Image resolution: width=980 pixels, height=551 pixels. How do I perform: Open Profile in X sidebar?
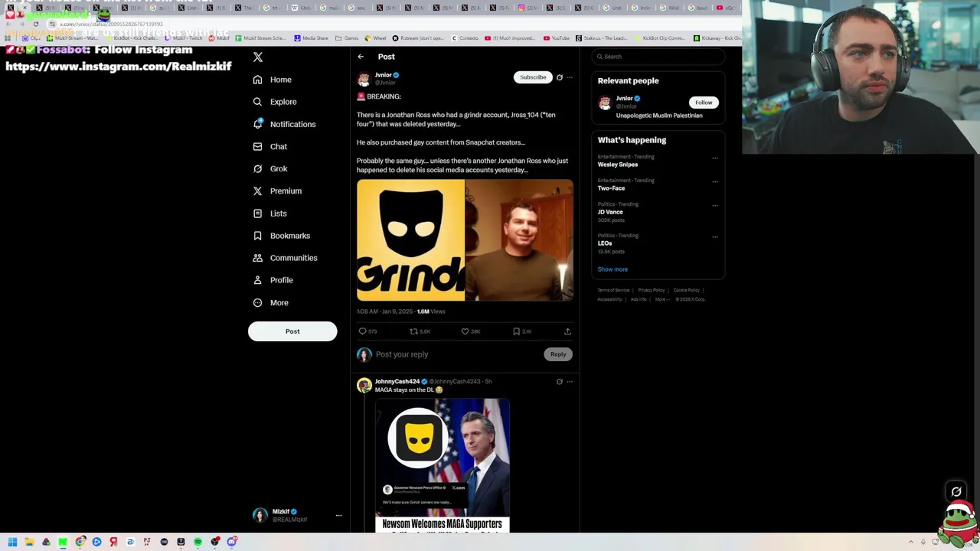click(x=273, y=280)
